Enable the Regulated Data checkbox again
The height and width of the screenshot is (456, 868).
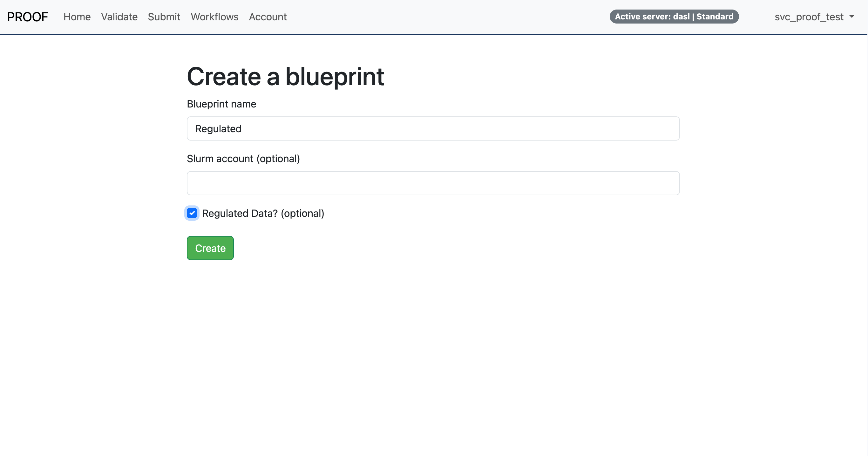pos(192,213)
